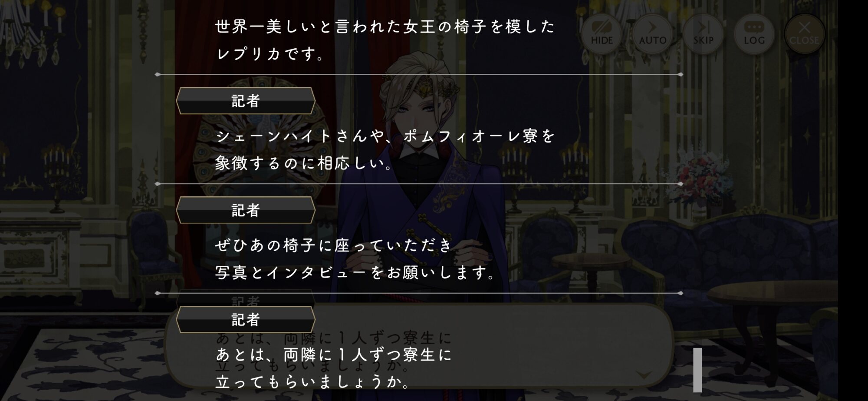
Task: Close the log with the CLOSE X
Action: 804,33
